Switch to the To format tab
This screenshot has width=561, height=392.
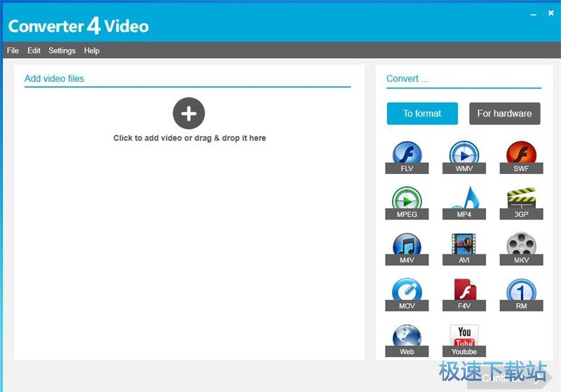(x=422, y=114)
